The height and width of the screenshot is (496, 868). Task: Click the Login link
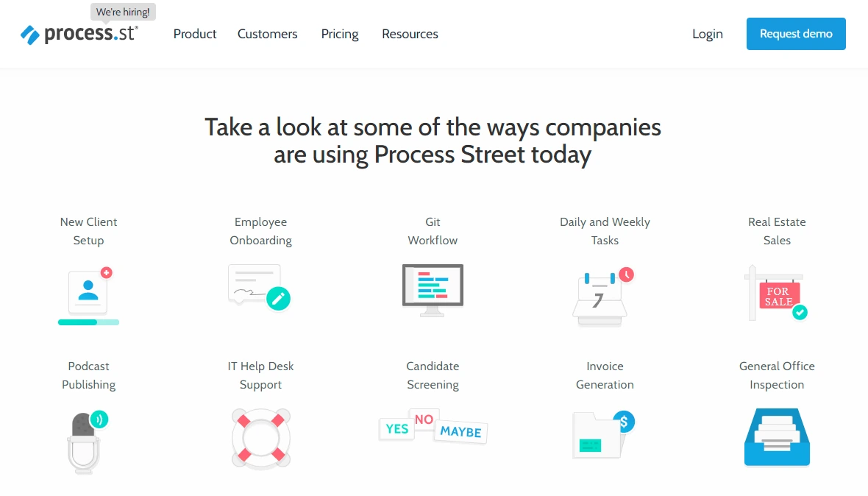pos(707,34)
